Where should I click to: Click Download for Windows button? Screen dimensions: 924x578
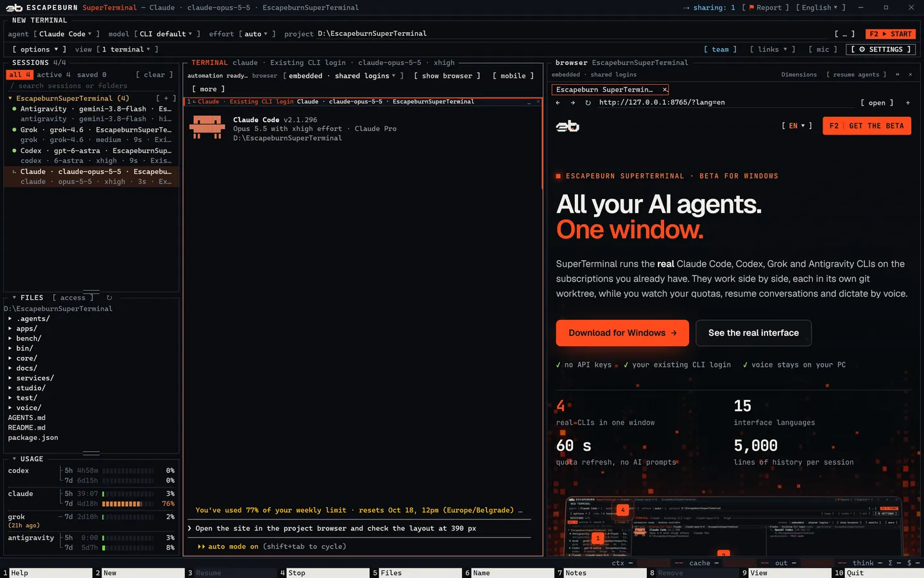pyautogui.click(x=622, y=333)
